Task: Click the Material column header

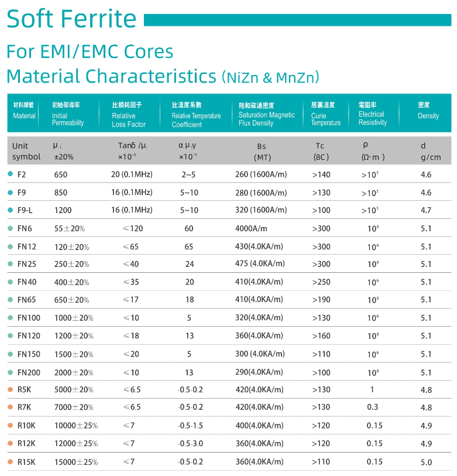Action: pos(24,111)
